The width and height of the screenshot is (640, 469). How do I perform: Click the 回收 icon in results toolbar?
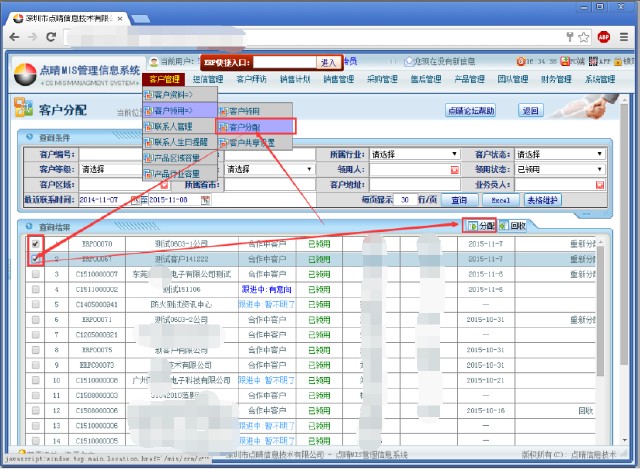[512, 227]
